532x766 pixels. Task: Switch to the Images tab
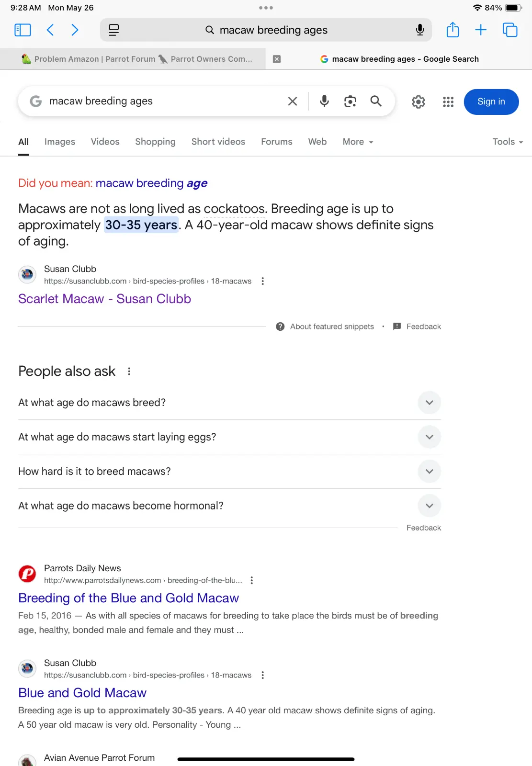point(60,142)
